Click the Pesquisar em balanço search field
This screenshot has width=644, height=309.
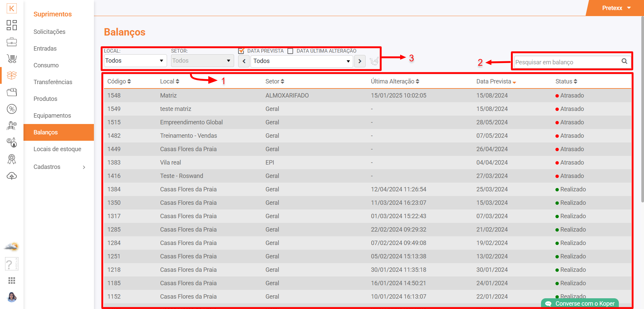coord(567,62)
